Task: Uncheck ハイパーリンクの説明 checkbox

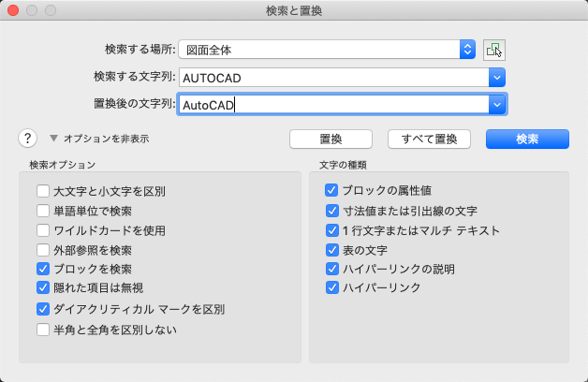Action: pos(332,269)
